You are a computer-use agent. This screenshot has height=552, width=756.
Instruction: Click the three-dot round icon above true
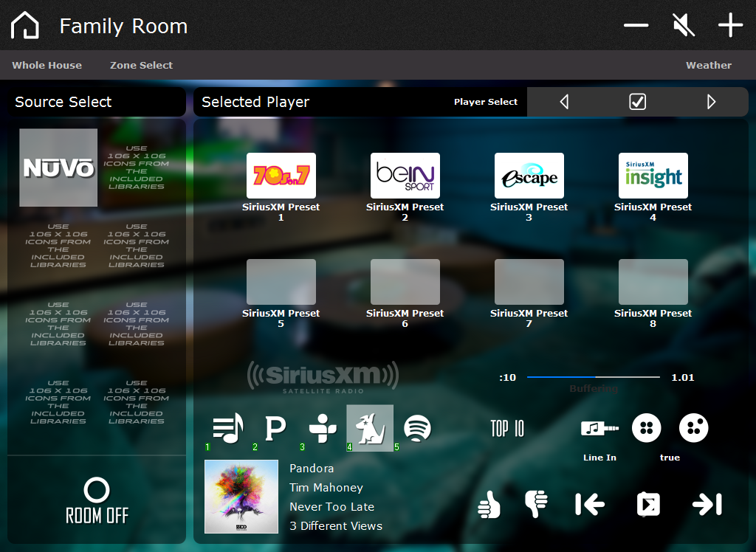693,427
